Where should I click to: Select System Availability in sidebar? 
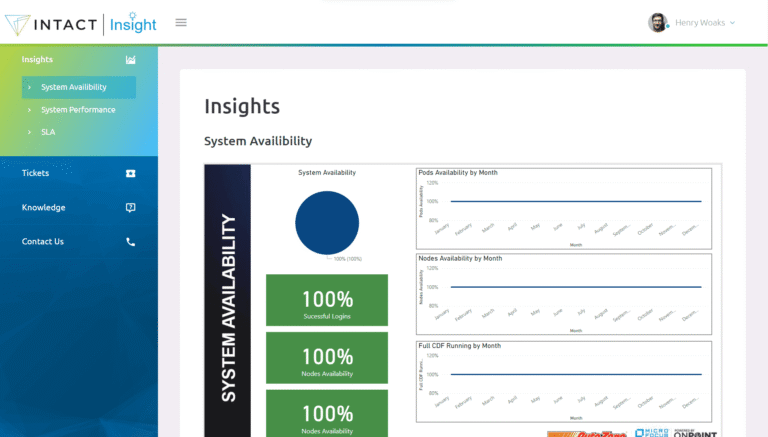[x=74, y=87]
